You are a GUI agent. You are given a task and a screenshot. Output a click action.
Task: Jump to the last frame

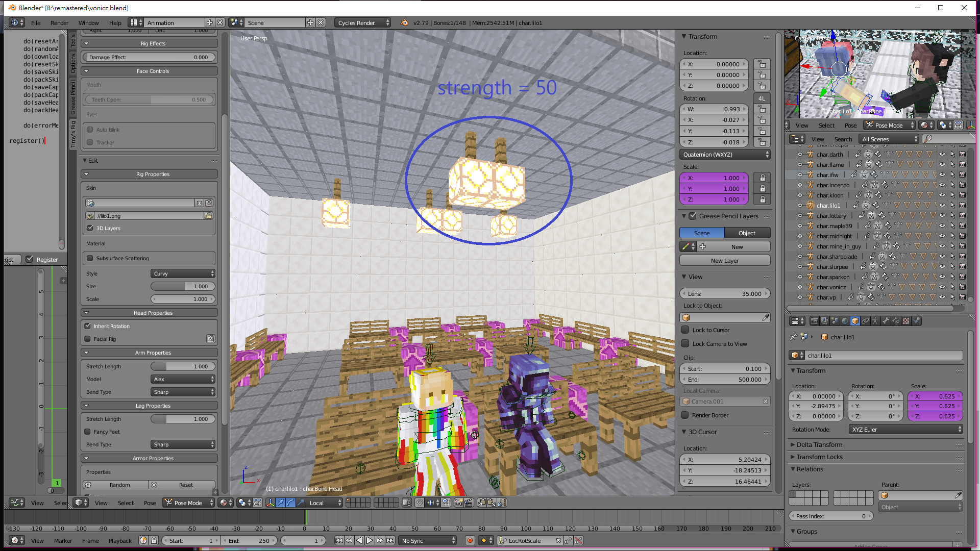pos(390,540)
